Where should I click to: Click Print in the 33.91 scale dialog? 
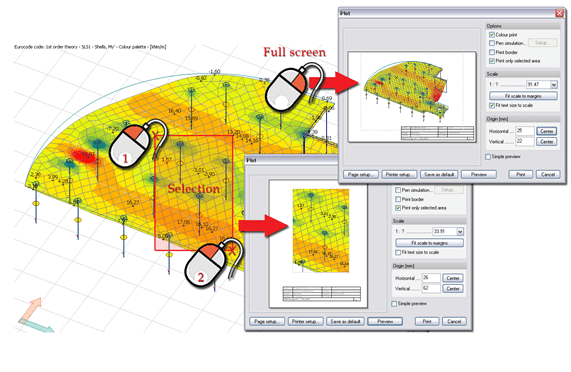tap(427, 322)
